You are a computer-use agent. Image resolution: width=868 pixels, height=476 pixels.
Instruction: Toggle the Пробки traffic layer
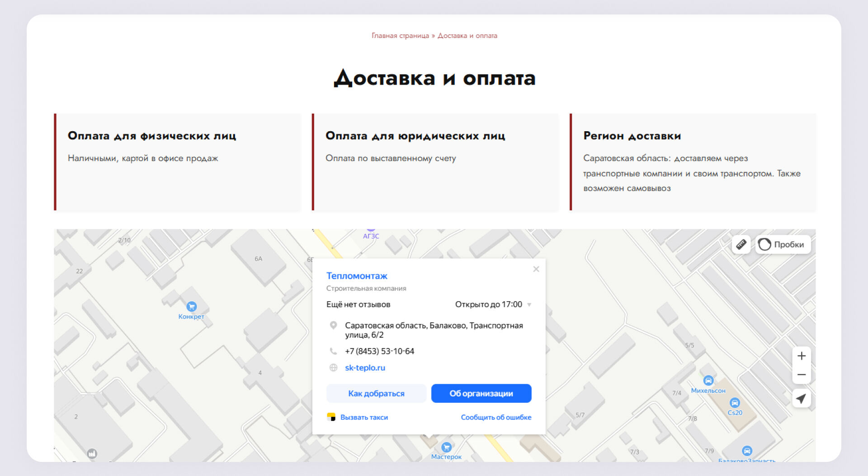click(x=783, y=245)
